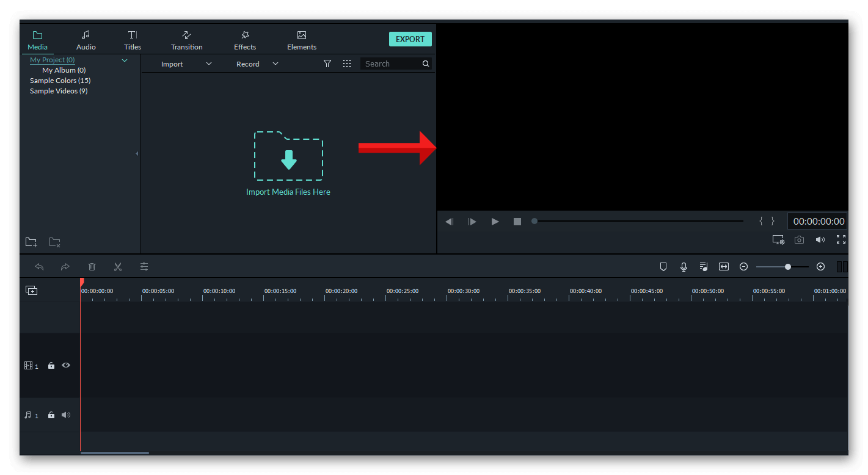The width and height of the screenshot is (868, 475).
Task: Open the Media tab
Action: point(37,40)
